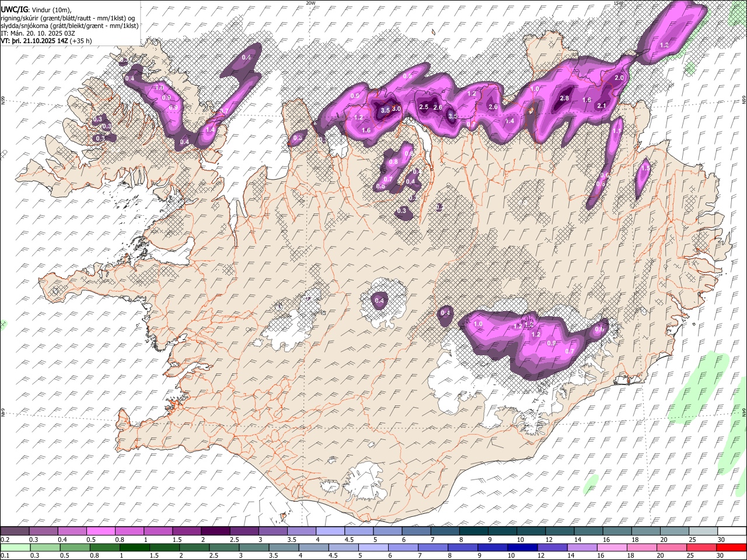
Task: Pick the darkest purple 2–2.5 swatch, upper legend row
Action: point(215,531)
